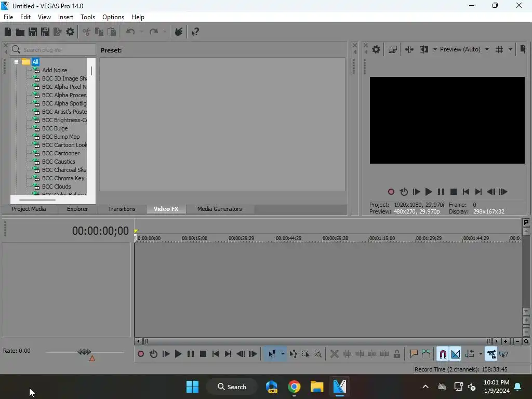Select the Normal Edit Tool

(x=272, y=354)
